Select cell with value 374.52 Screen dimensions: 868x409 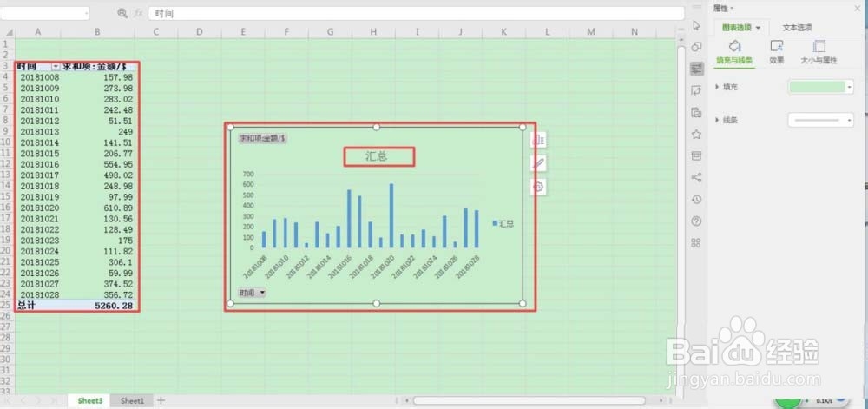click(x=97, y=283)
